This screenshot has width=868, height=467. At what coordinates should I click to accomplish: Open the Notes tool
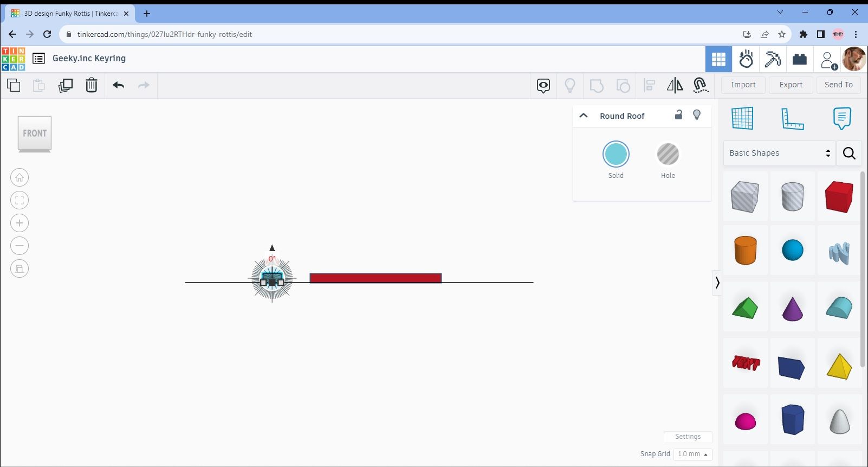click(842, 118)
